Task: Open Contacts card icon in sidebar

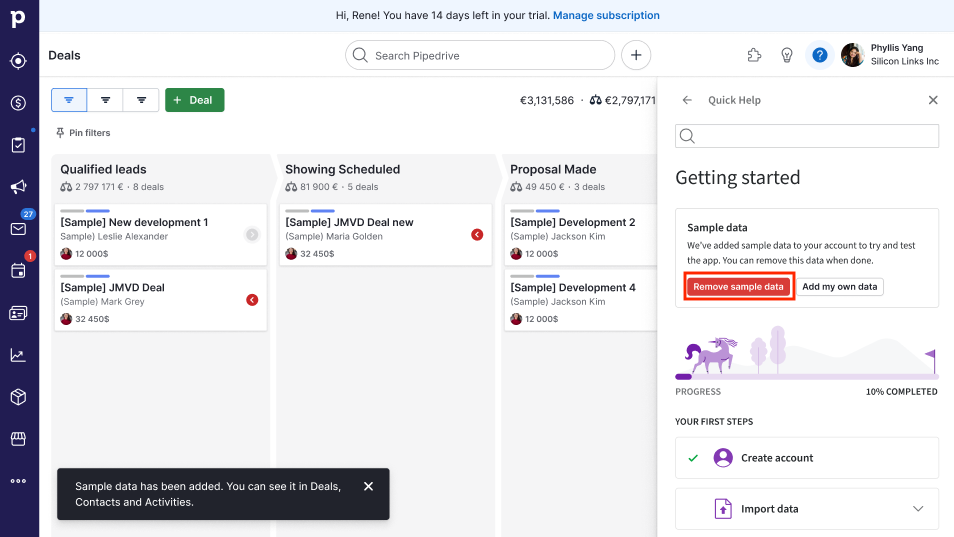Action: (x=18, y=313)
